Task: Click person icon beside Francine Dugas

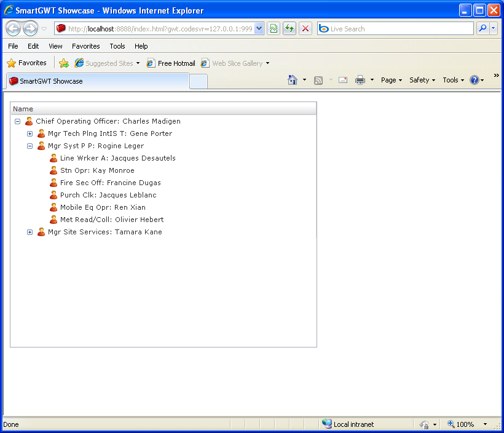Action: (53, 183)
